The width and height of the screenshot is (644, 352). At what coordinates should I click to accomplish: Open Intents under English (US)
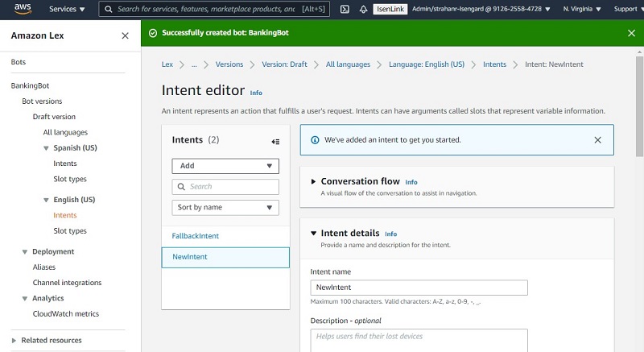(65, 215)
